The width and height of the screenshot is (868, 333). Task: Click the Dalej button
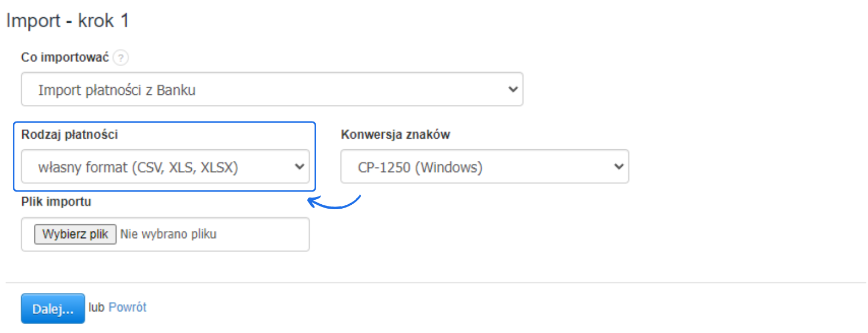pos(53,308)
